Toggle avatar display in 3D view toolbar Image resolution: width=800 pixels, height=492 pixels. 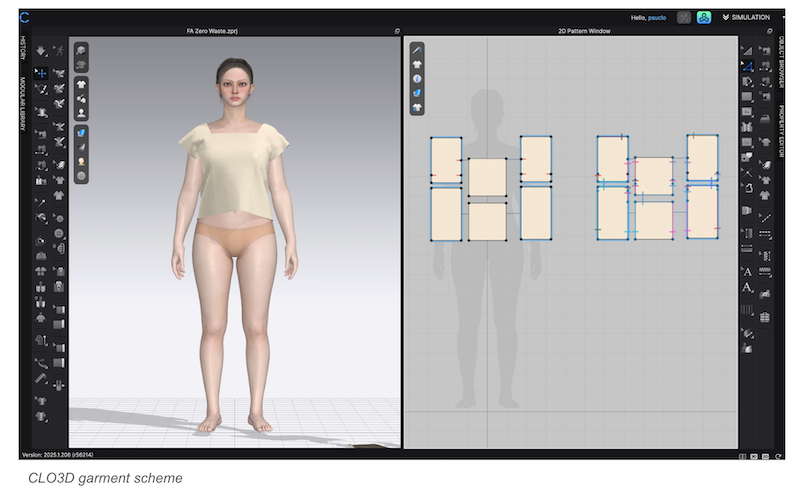coord(81,112)
